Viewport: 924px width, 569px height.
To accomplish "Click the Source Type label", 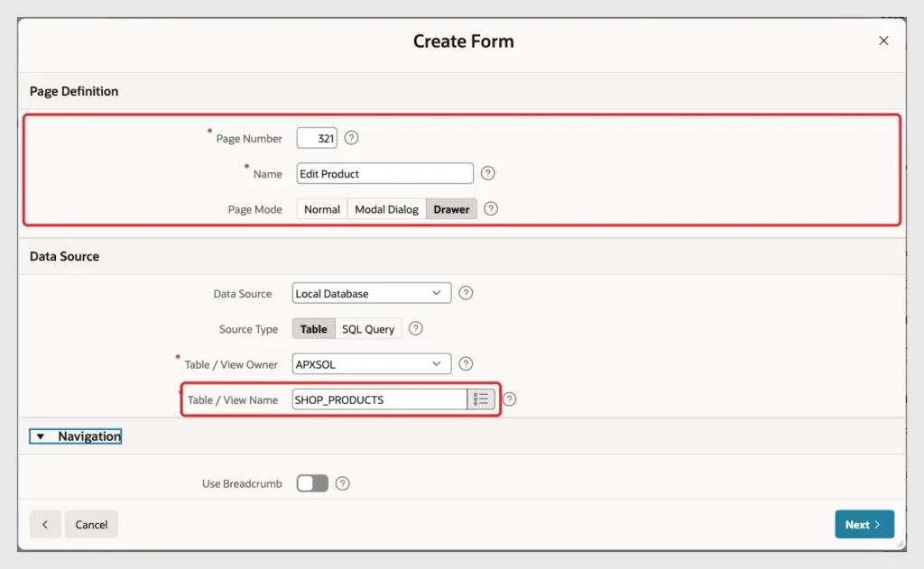I will pos(248,329).
